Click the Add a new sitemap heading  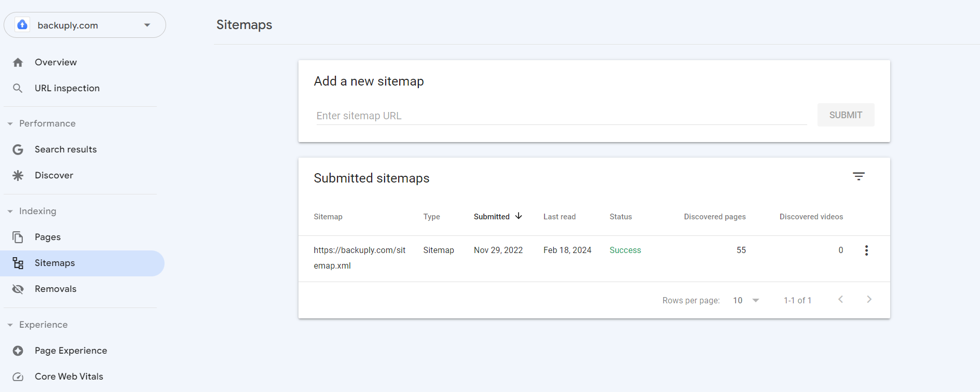click(x=369, y=81)
